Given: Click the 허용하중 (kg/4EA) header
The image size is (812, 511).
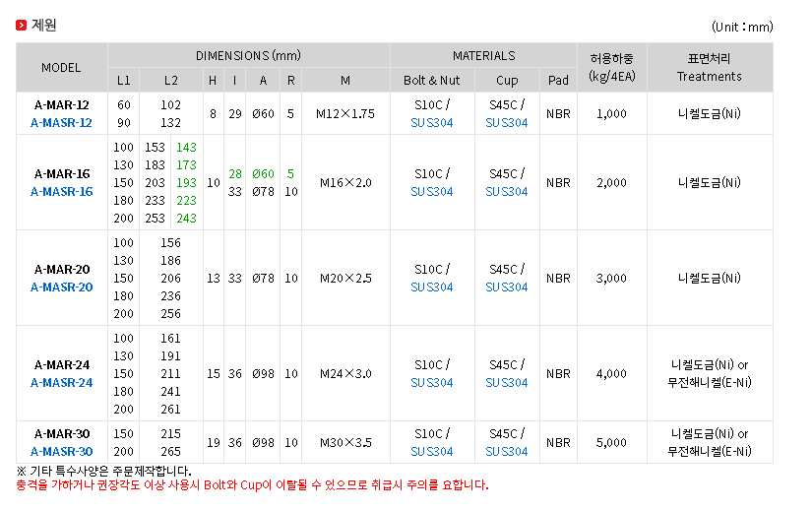Looking at the screenshot, I should coord(611,68).
